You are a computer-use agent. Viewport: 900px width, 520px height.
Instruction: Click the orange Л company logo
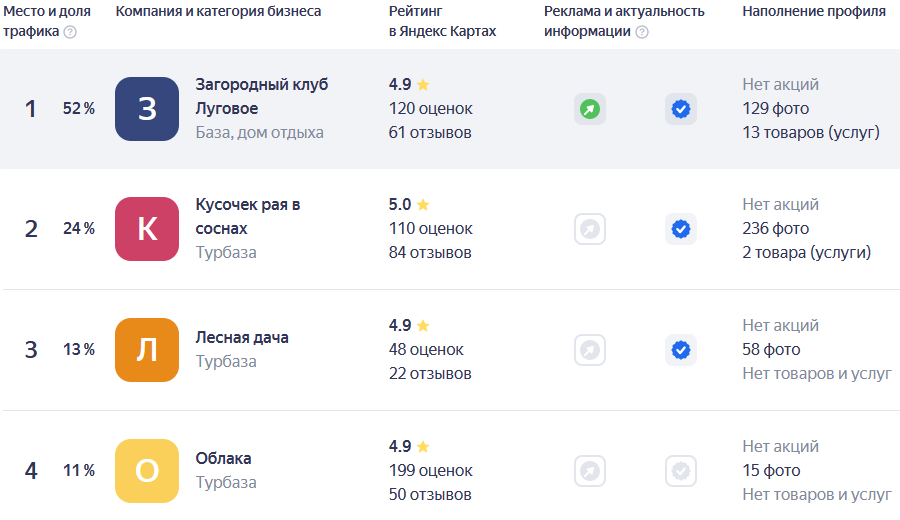(x=147, y=350)
